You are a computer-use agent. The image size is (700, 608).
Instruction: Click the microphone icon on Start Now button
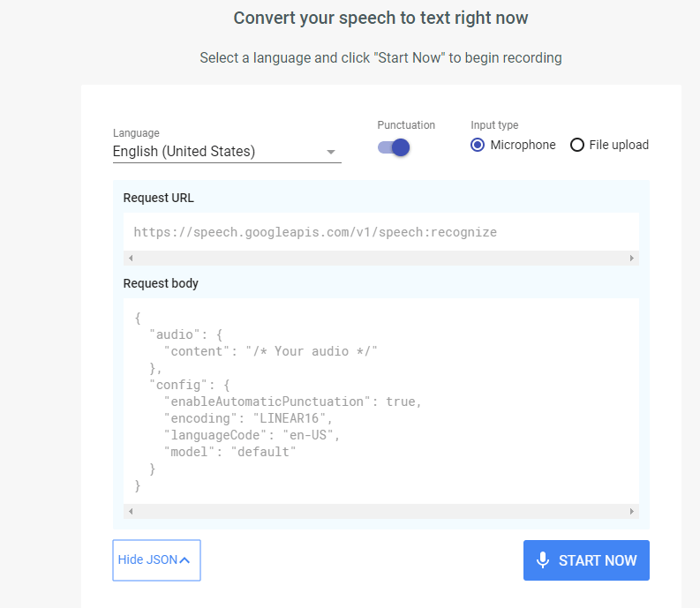coord(543,560)
